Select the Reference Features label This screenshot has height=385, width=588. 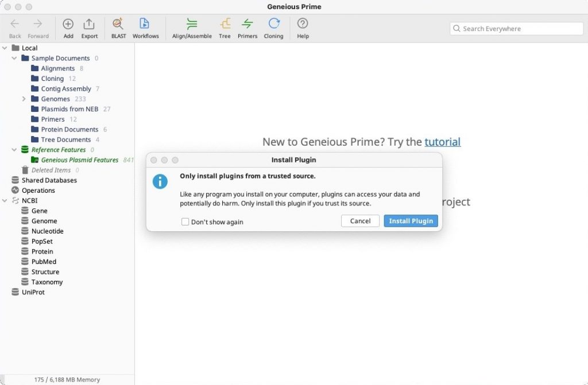pos(59,150)
